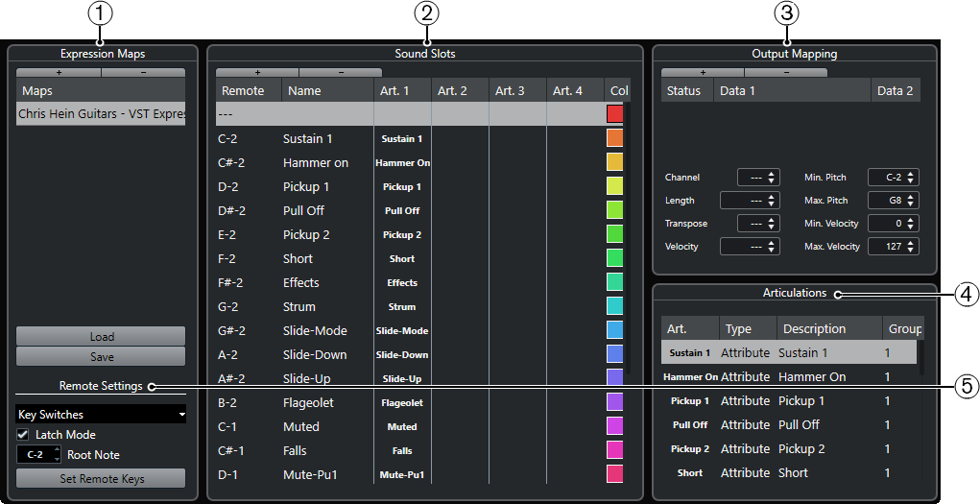Select the Strum slot name
Image resolution: width=980 pixels, height=504 pixels.
299,306
